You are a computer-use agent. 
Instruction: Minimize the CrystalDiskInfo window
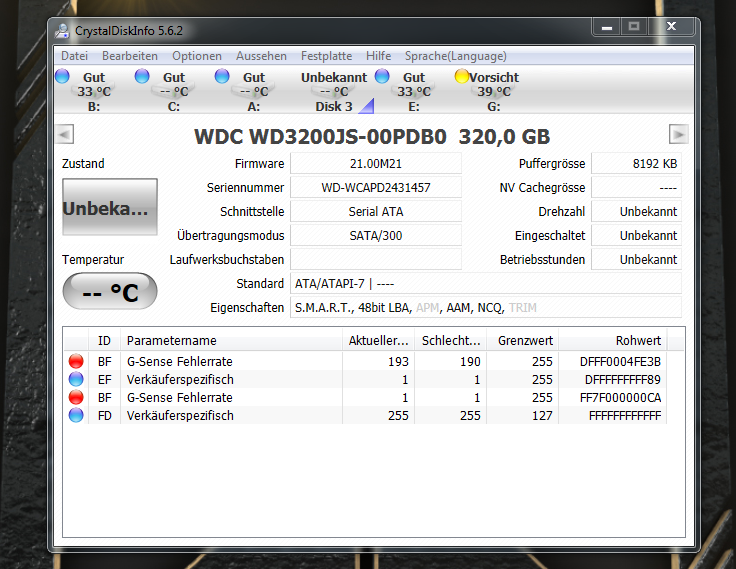point(607,27)
